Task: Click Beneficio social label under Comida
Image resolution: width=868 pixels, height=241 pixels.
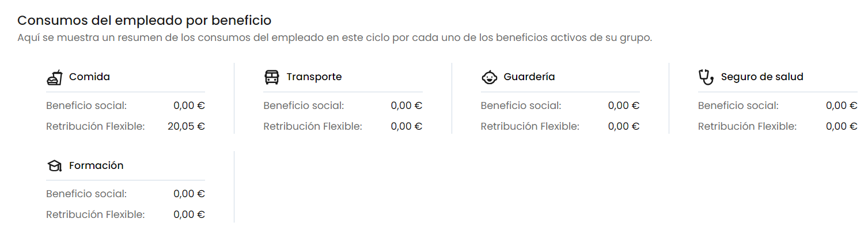Action: pyautogui.click(x=86, y=106)
